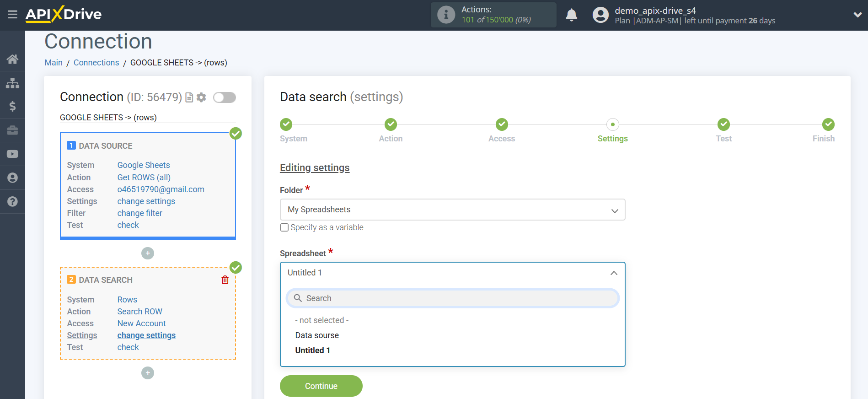The image size is (868, 399).
Task: Go to Home in the sidebar
Action: 12,59
